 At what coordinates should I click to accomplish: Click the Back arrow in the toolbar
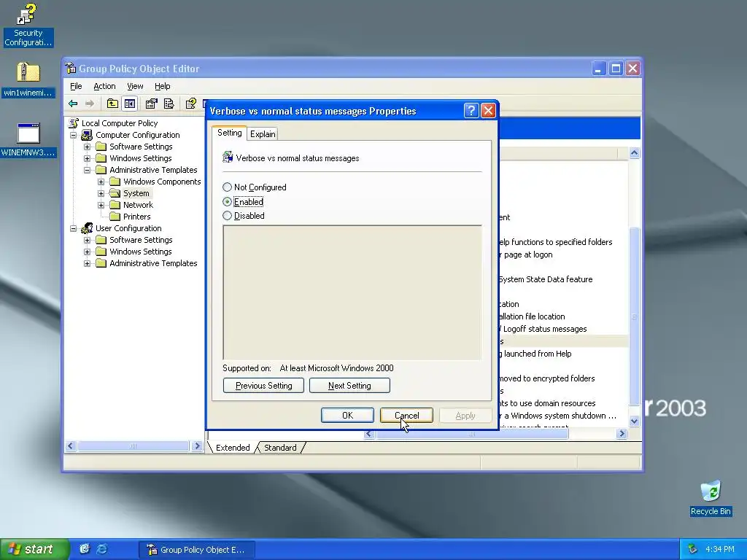tap(73, 104)
